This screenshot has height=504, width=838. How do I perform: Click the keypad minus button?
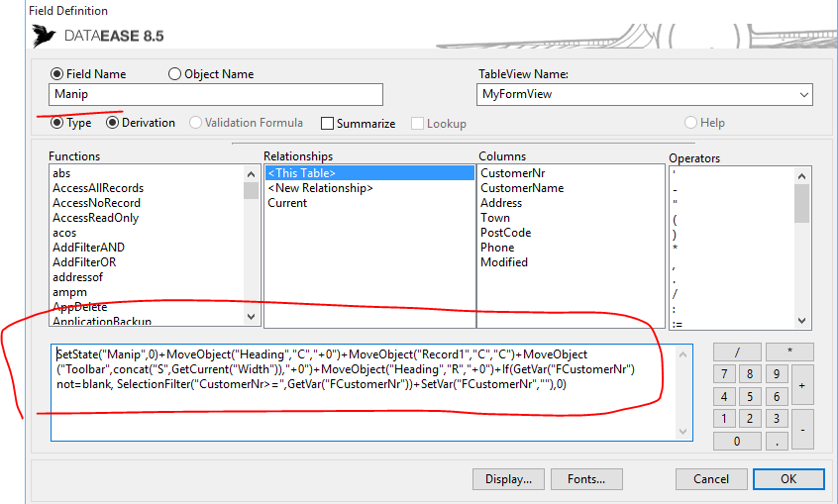pyautogui.click(x=802, y=430)
